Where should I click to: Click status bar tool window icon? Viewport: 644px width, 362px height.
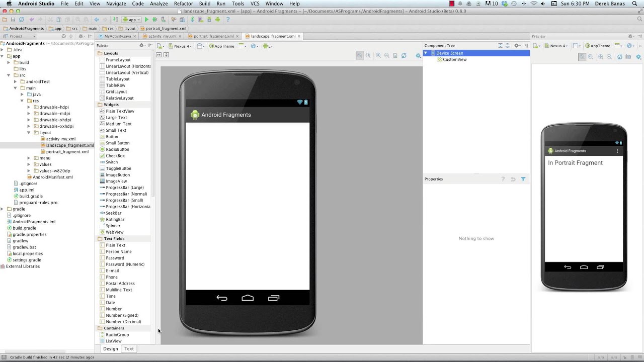tap(4, 357)
